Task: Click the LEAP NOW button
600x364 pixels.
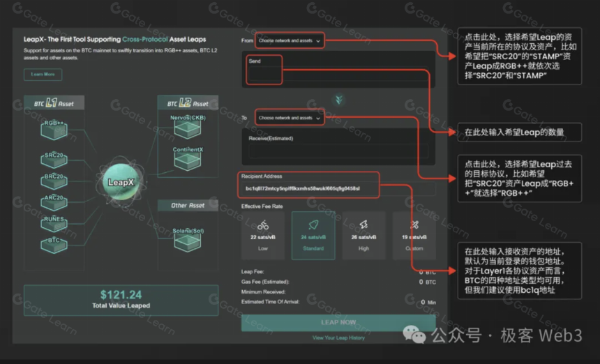Action: tap(338, 323)
